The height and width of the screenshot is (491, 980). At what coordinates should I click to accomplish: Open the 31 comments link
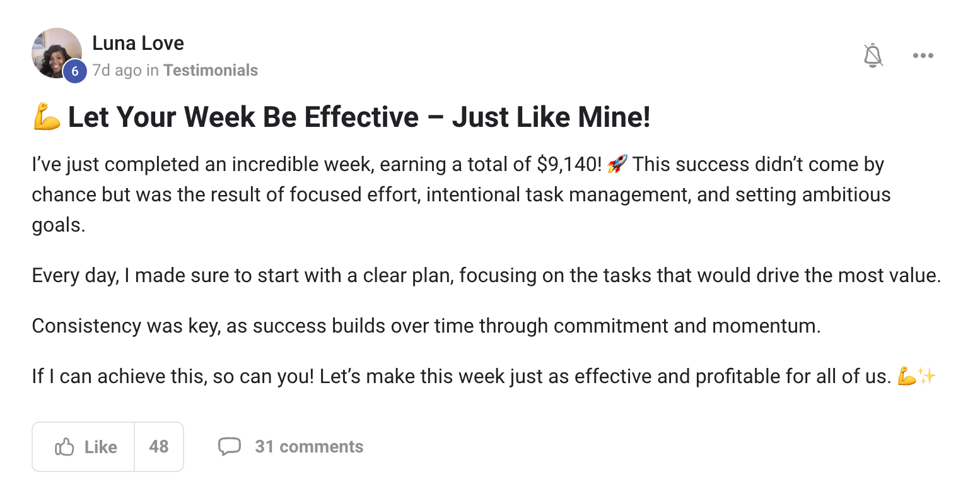click(309, 447)
